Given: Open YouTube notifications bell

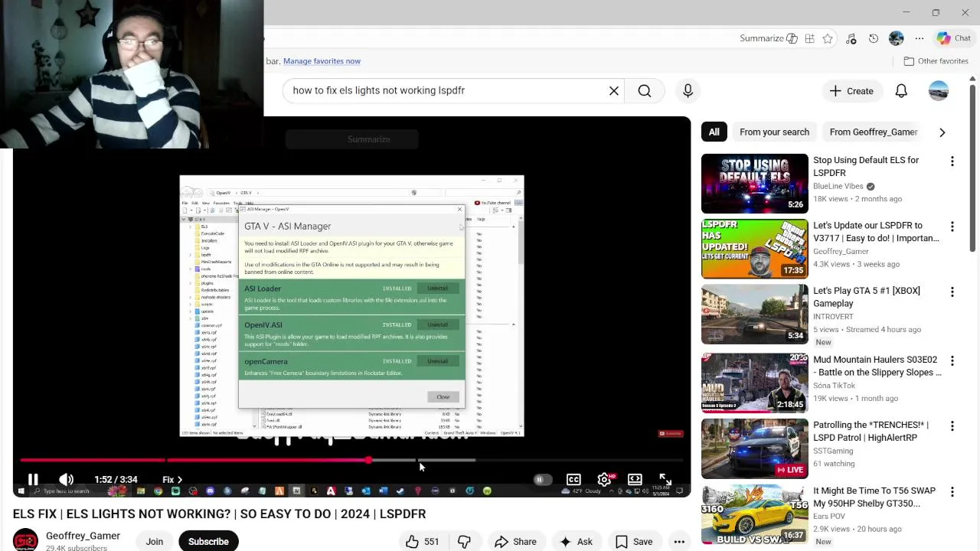Looking at the screenshot, I should coord(901,91).
